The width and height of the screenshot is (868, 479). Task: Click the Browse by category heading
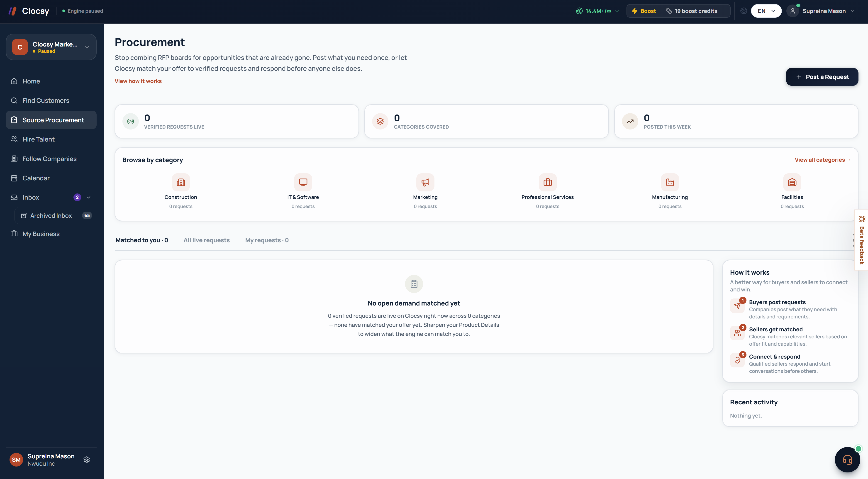click(x=153, y=160)
